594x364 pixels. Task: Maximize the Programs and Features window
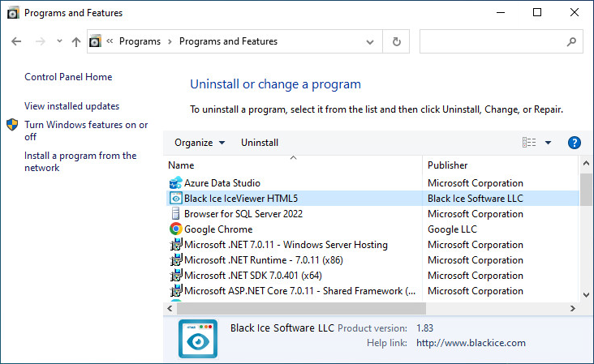pyautogui.click(x=537, y=12)
